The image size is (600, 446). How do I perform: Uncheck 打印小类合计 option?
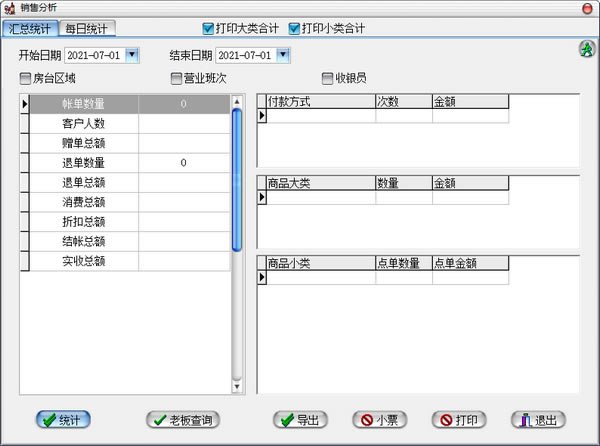(x=294, y=28)
